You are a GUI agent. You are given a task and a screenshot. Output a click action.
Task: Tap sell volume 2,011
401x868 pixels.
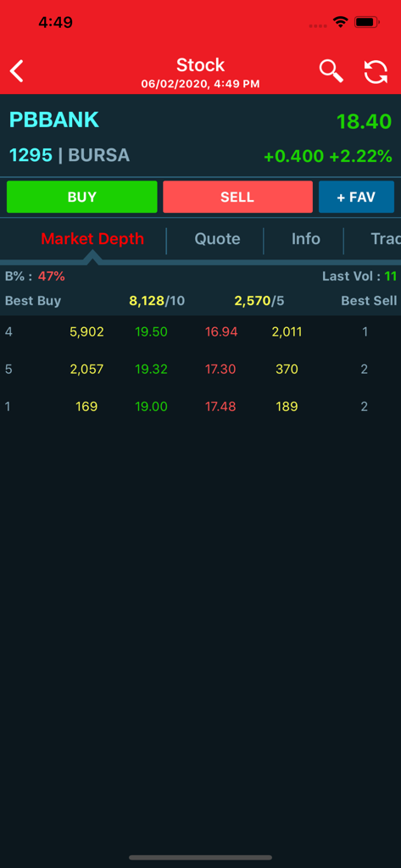point(287,332)
